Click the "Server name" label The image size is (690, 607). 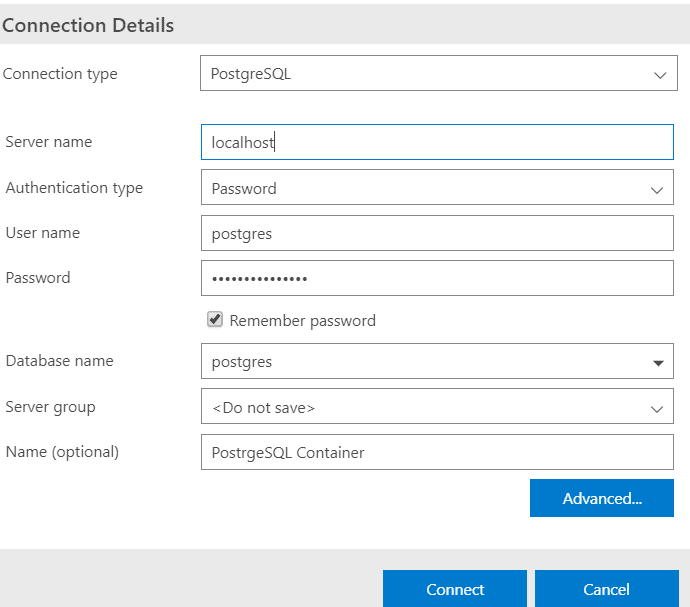click(49, 142)
